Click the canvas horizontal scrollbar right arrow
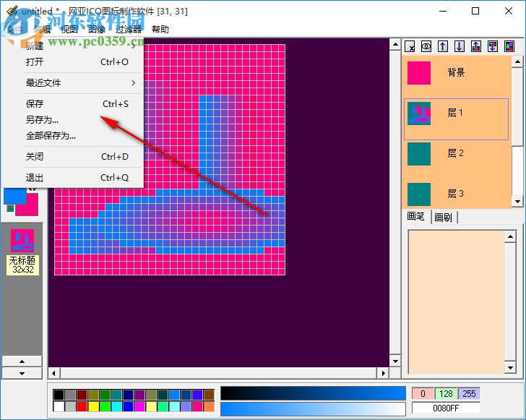The height and width of the screenshot is (420, 526). pos(384,373)
